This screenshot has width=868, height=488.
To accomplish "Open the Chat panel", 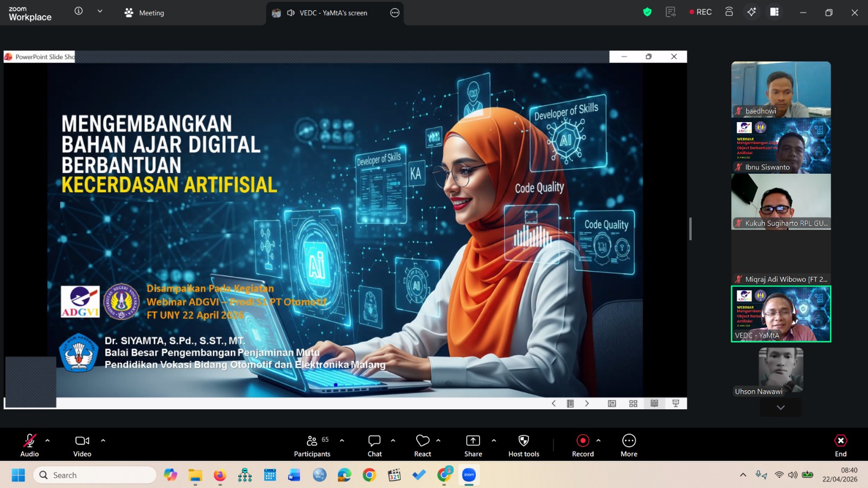I will point(374,445).
